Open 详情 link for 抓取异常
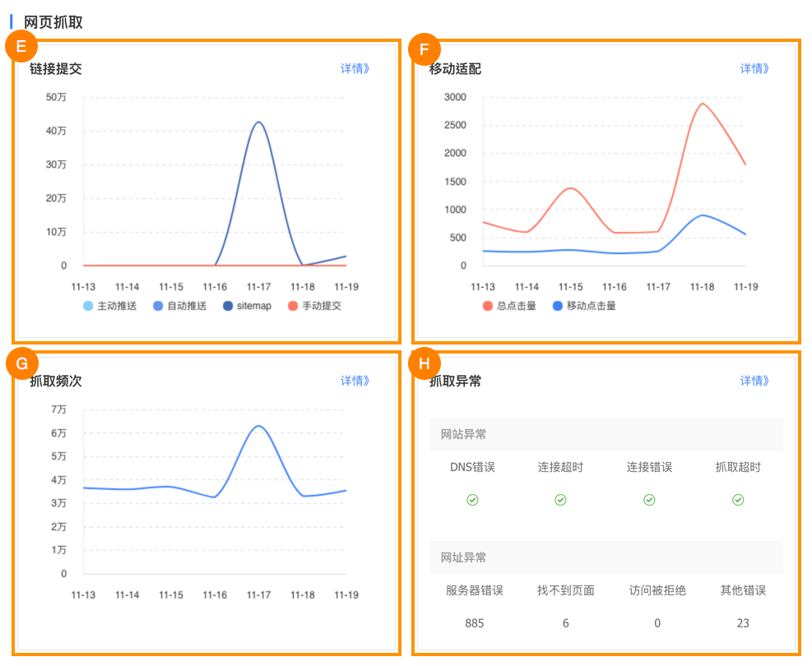The height and width of the screenshot is (666, 812). 754,381
